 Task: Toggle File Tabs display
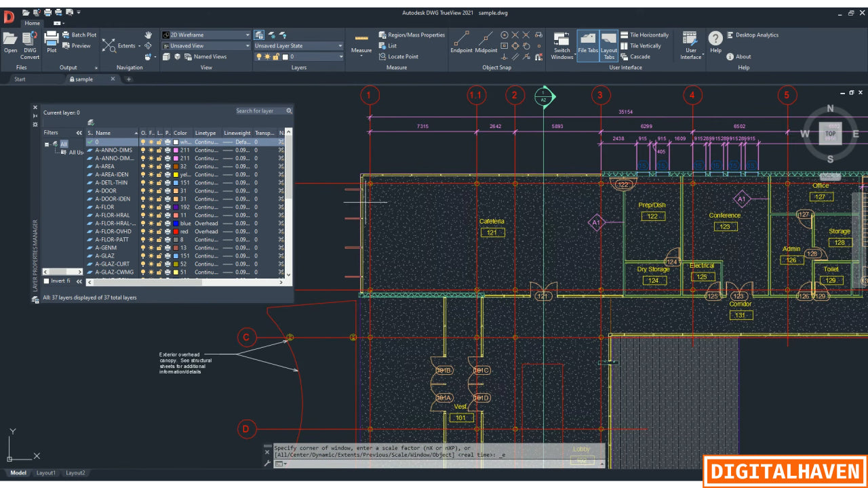coord(588,45)
